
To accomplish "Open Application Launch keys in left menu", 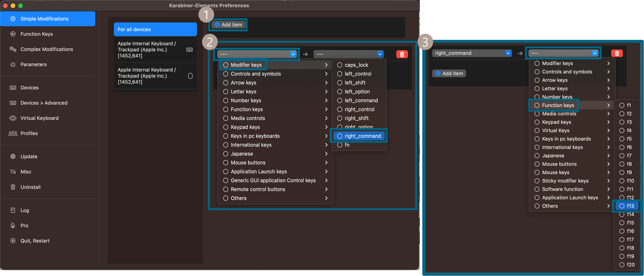I will (275, 171).
